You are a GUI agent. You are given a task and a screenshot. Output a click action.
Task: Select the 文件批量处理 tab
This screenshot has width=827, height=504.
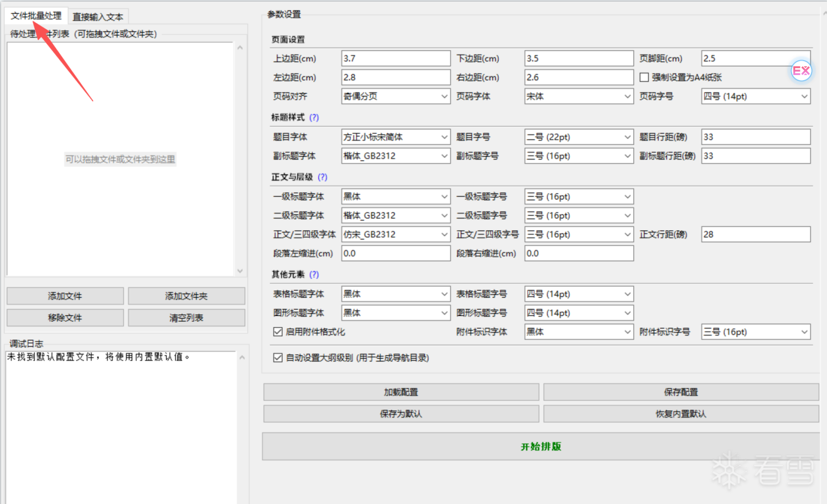point(36,16)
